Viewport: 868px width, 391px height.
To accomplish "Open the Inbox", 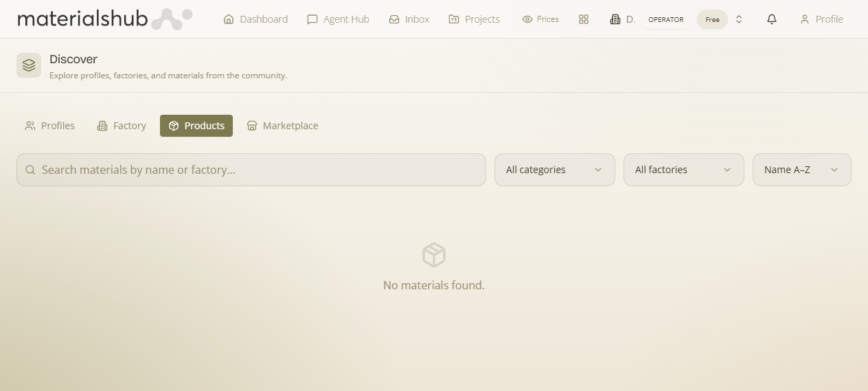I will point(409,19).
